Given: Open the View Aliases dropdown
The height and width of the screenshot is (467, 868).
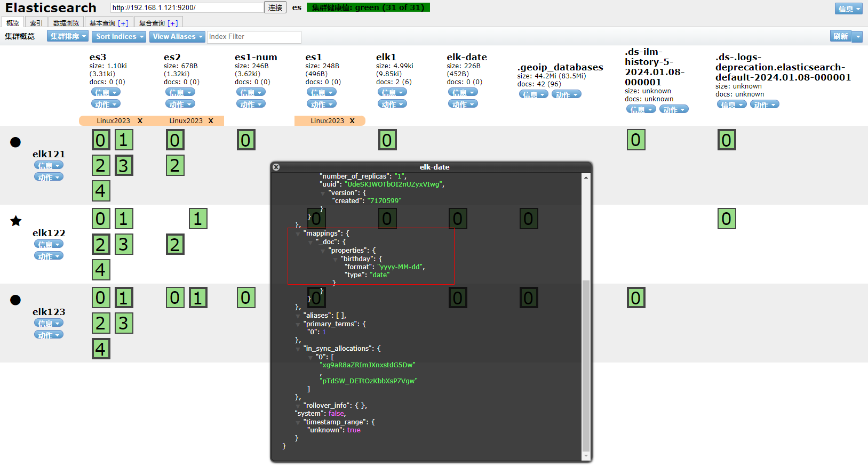Looking at the screenshot, I should (x=178, y=36).
